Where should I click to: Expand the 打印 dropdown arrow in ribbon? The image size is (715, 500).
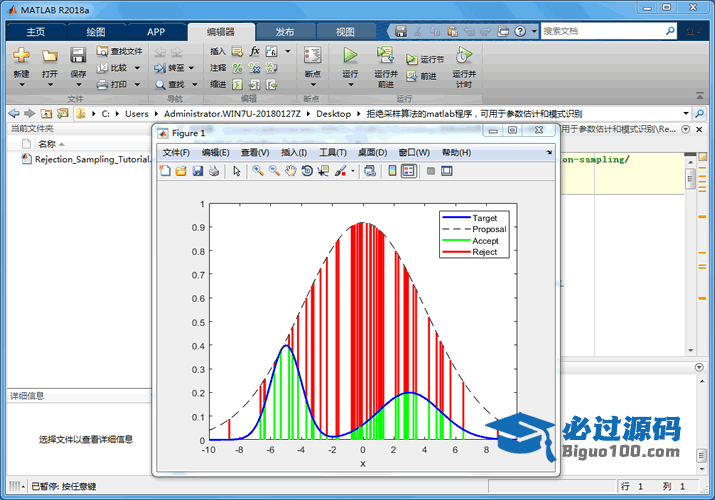(137, 84)
